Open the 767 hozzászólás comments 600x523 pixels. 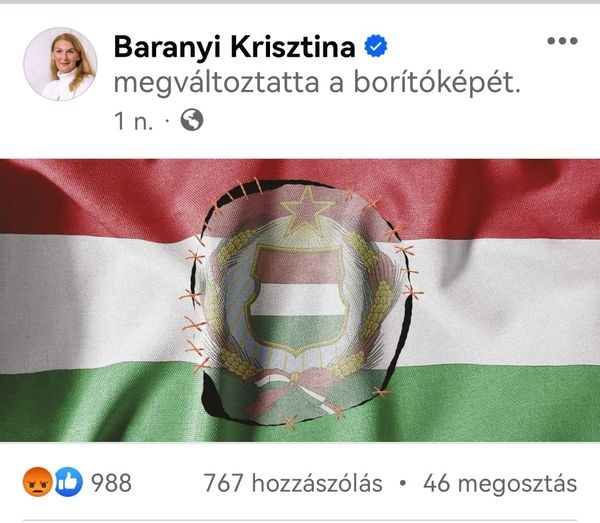point(293,483)
